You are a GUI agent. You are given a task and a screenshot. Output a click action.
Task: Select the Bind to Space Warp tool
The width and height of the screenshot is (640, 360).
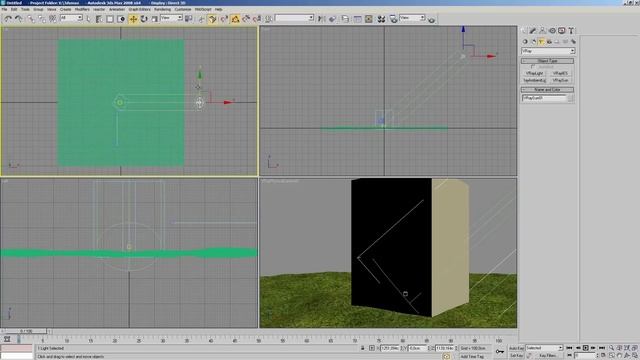[53, 19]
